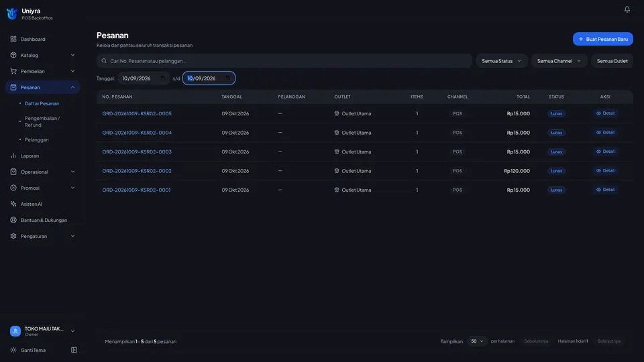Open Laporan menu item
This screenshot has width=644, height=362.
[43, 156]
